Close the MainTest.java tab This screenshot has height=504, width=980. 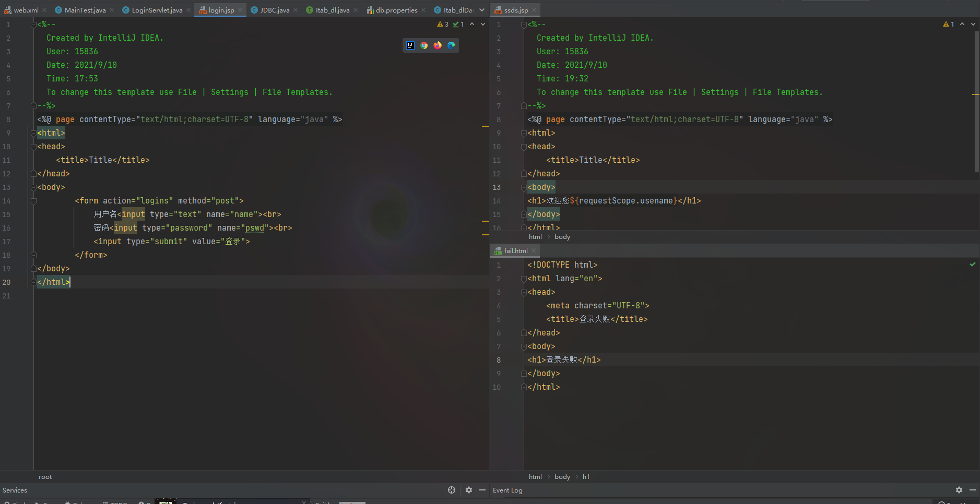[x=112, y=10]
